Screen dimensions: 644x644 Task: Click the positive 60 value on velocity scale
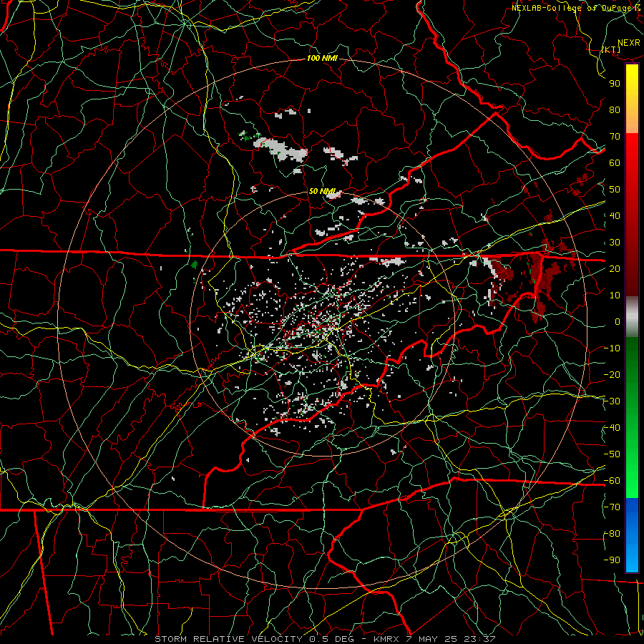[x=615, y=162]
